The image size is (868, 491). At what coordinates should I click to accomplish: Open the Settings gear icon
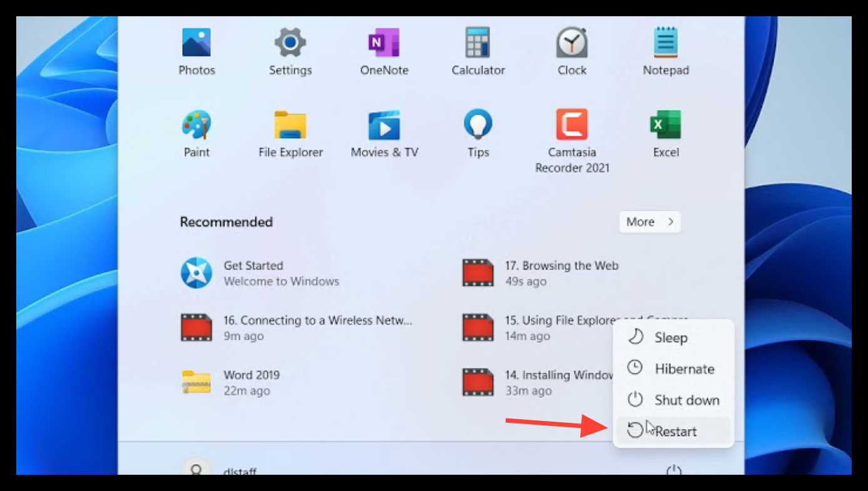(290, 43)
